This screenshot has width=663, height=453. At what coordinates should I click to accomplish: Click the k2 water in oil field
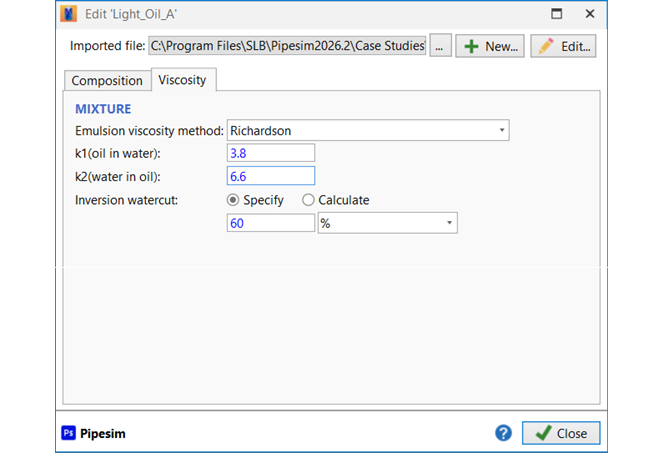(x=271, y=176)
